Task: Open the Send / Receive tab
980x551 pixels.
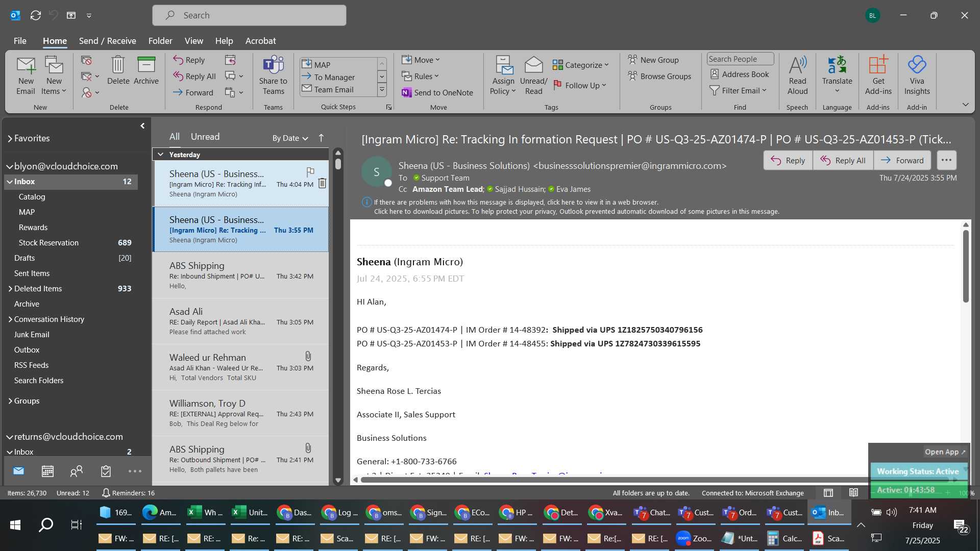Action: pos(107,41)
